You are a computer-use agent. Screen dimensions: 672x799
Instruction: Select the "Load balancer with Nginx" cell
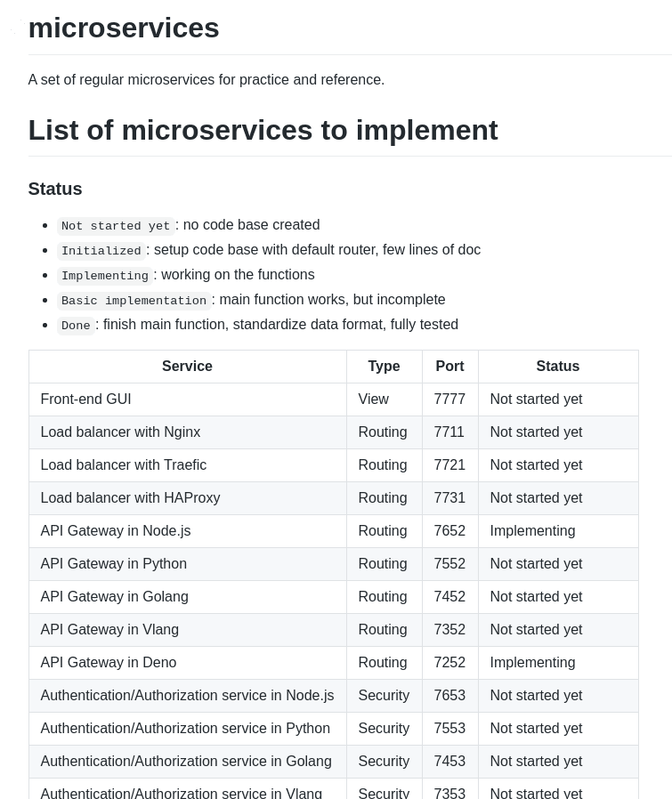tap(120, 432)
